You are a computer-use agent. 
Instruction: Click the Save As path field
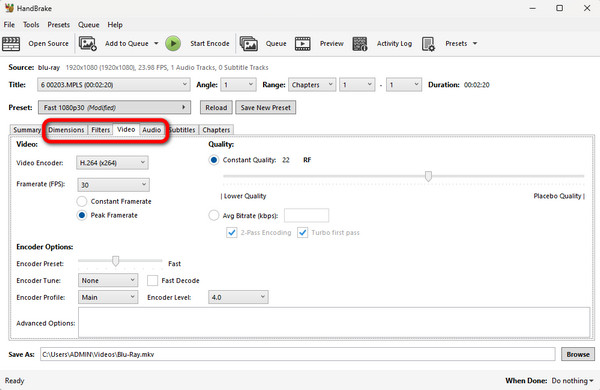click(x=297, y=354)
